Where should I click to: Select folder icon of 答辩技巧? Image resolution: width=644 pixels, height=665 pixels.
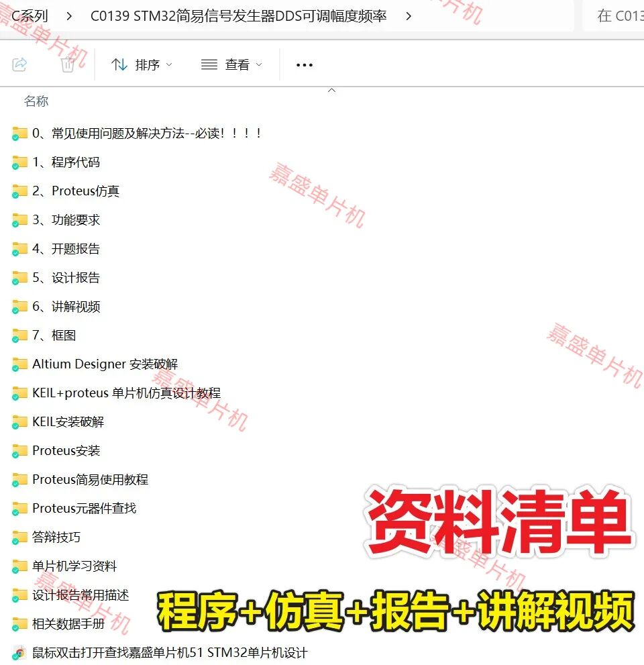click(x=19, y=538)
